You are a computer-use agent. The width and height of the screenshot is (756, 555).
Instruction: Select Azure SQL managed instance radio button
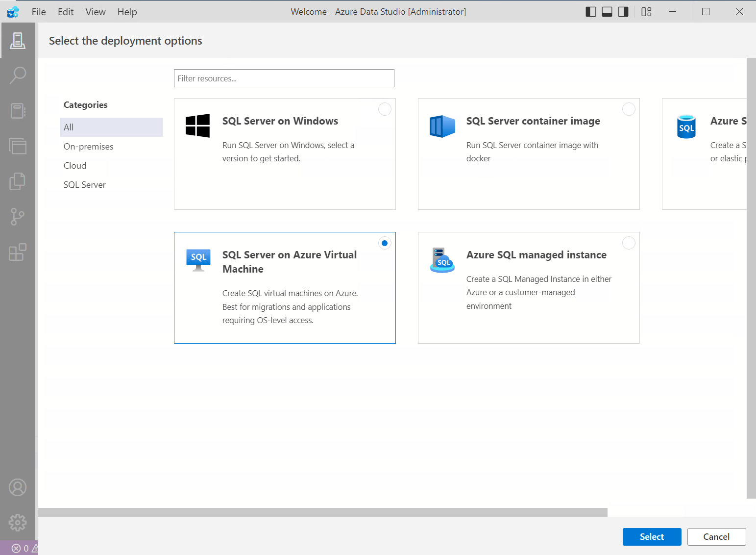629,243
